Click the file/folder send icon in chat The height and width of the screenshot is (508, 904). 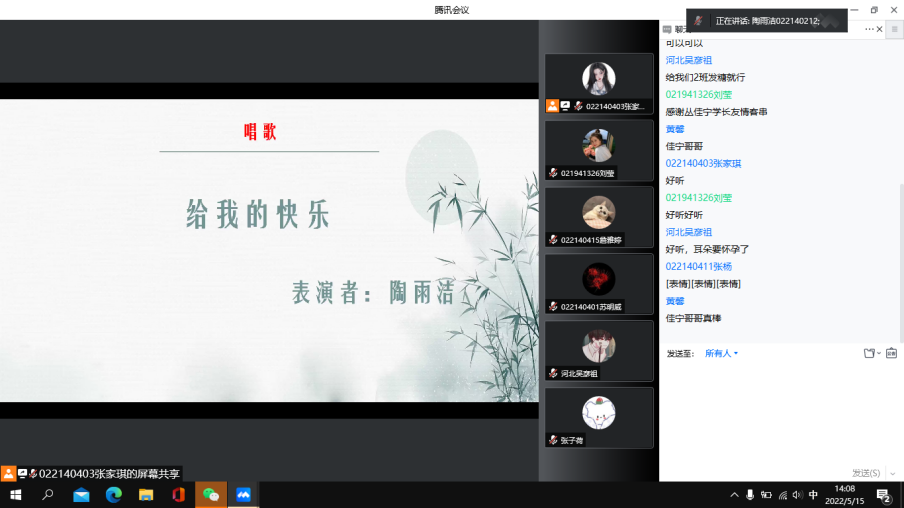click(869, 353)
